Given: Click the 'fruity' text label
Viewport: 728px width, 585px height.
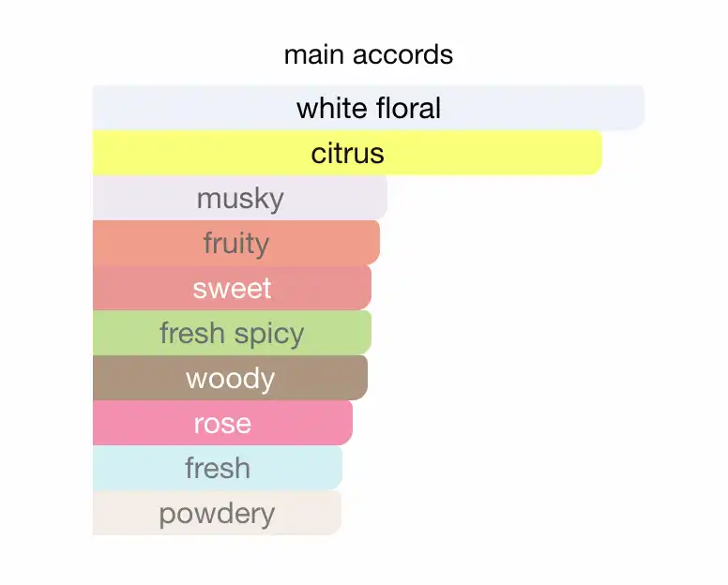Looking at the screenshot, I should pyautogui.click(x=235, y=243).
